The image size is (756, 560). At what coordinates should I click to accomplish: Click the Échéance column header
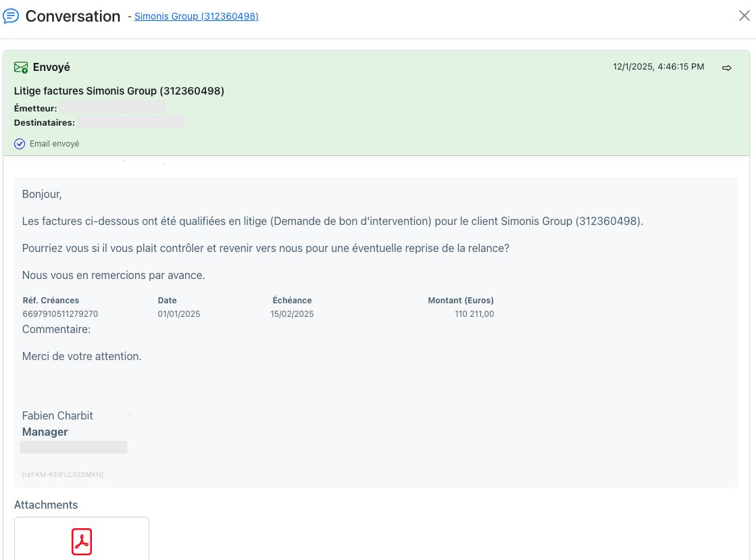(292, 300)
